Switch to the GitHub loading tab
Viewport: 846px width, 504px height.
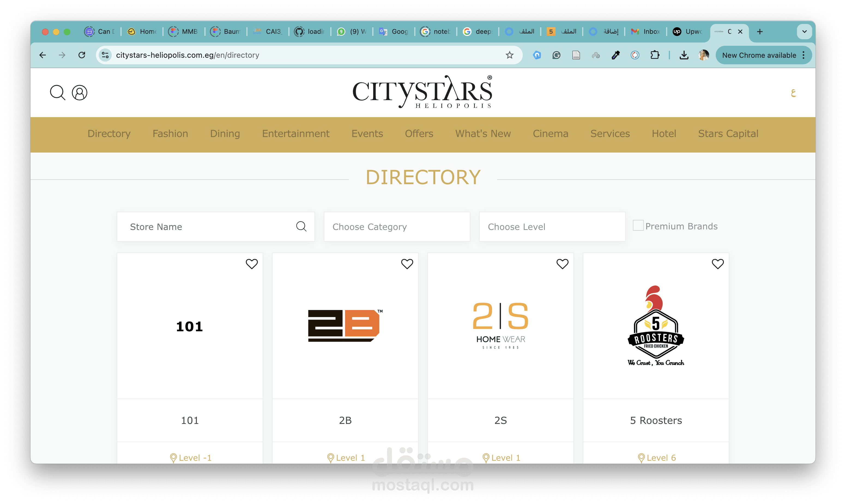pos(310,32)
